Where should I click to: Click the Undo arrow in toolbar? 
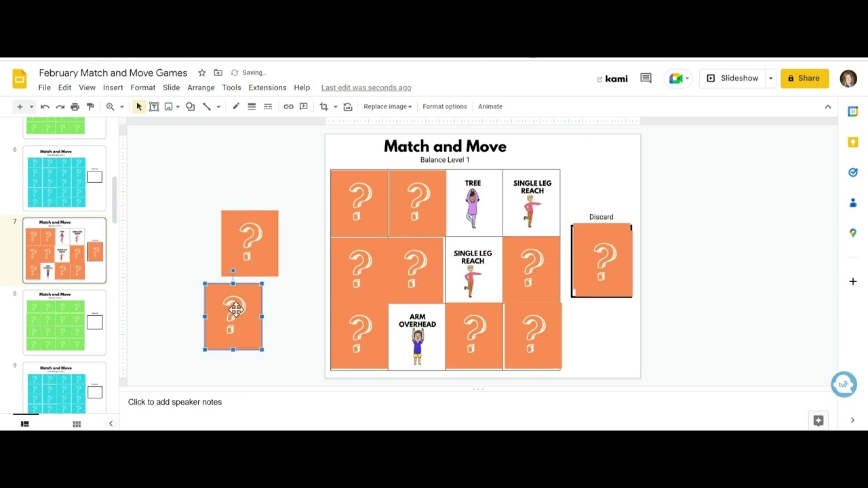click(x=45, y=106)
